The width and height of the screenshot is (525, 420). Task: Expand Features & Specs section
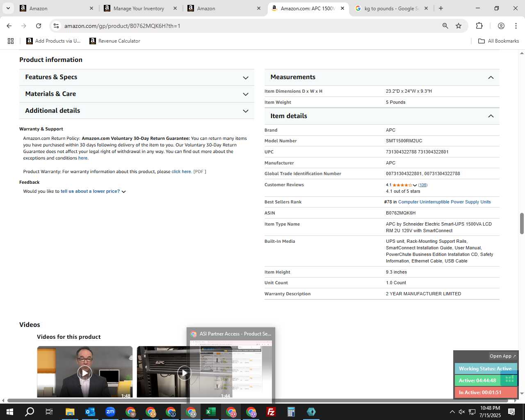137,77
